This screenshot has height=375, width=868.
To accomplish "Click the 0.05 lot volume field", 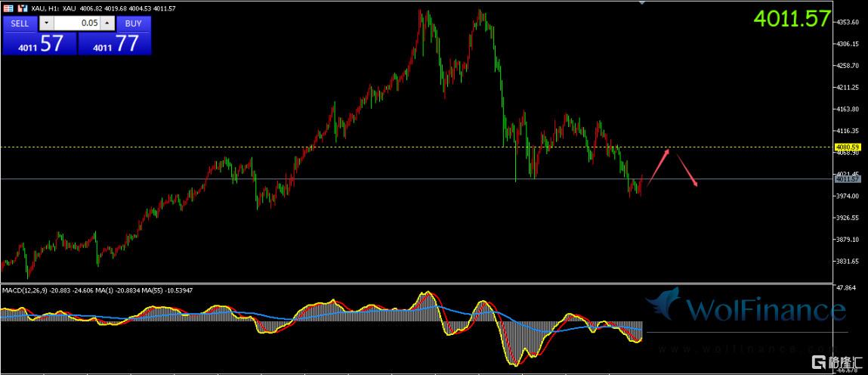I will click(77, 23).
